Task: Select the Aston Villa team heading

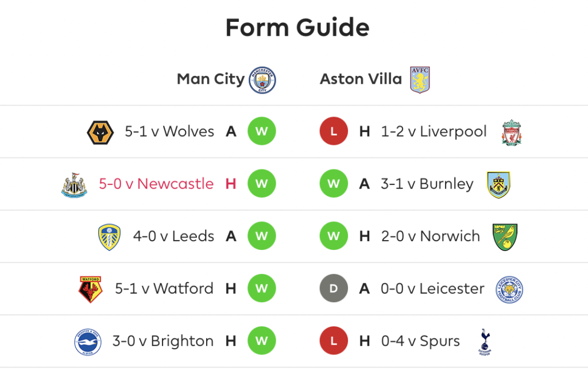Action: (x=361, y=79)
